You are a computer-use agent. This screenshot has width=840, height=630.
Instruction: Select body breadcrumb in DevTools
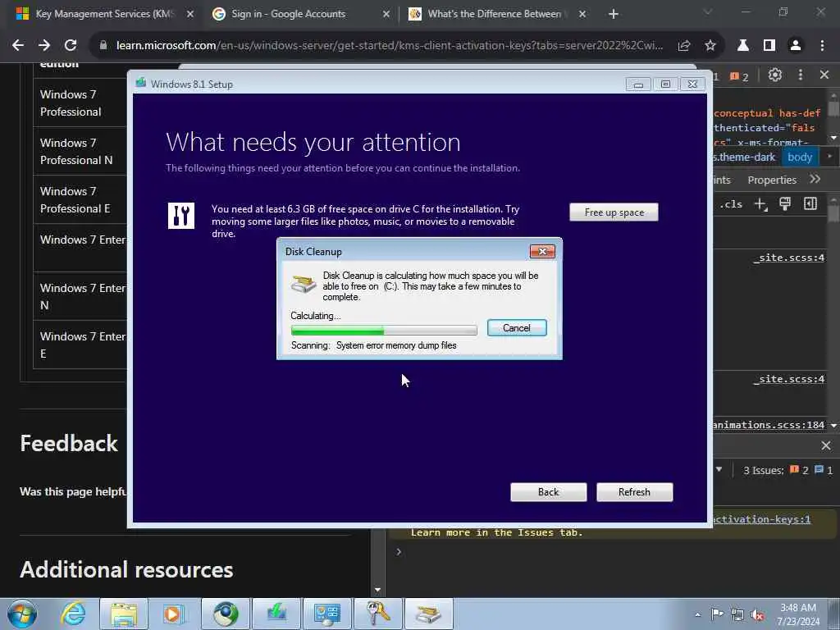click(799, 157)
